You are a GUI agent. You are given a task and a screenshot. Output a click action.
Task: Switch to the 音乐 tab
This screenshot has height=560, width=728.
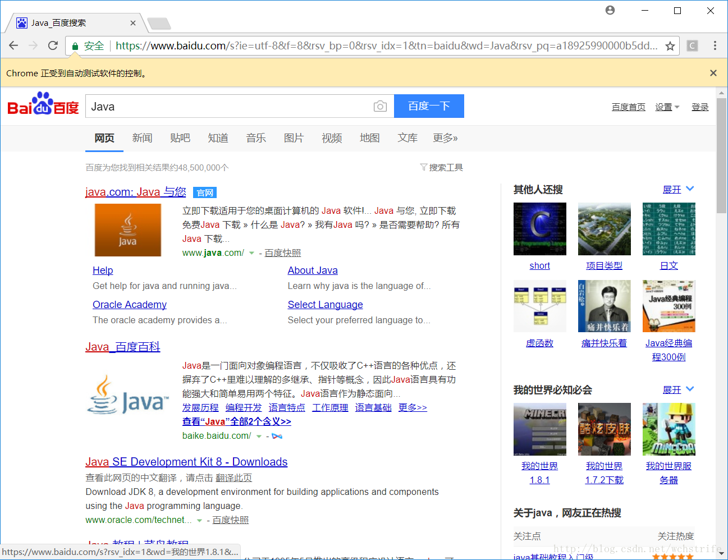click(256, 138)
